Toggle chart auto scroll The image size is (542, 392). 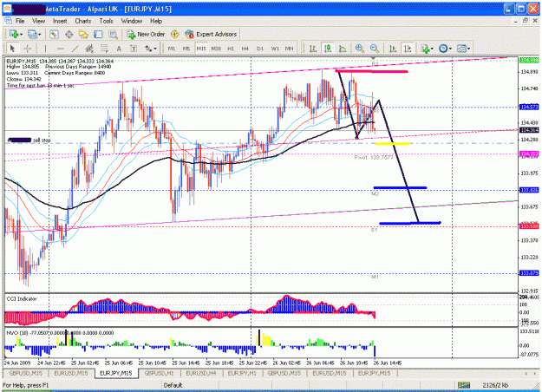[x=393, y=49]
